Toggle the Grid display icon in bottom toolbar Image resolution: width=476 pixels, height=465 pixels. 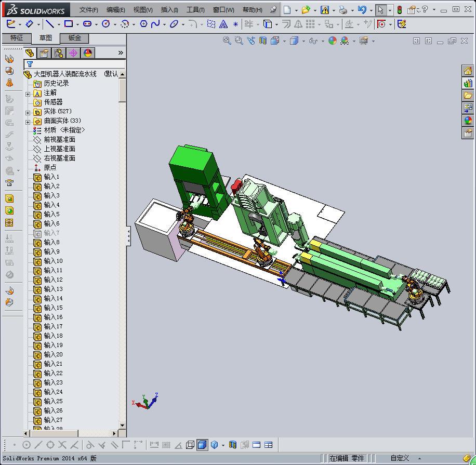point(166,445)
